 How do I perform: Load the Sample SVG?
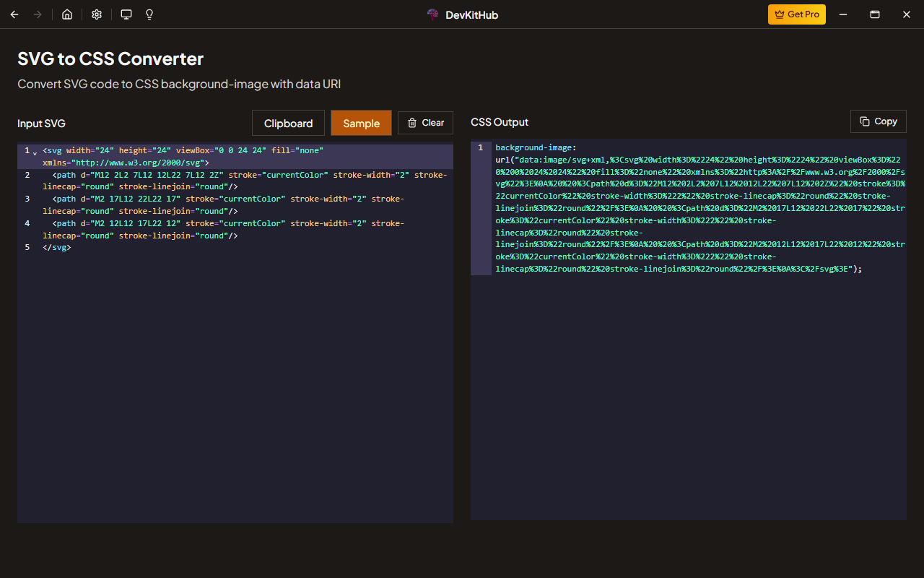pos(362,123)
